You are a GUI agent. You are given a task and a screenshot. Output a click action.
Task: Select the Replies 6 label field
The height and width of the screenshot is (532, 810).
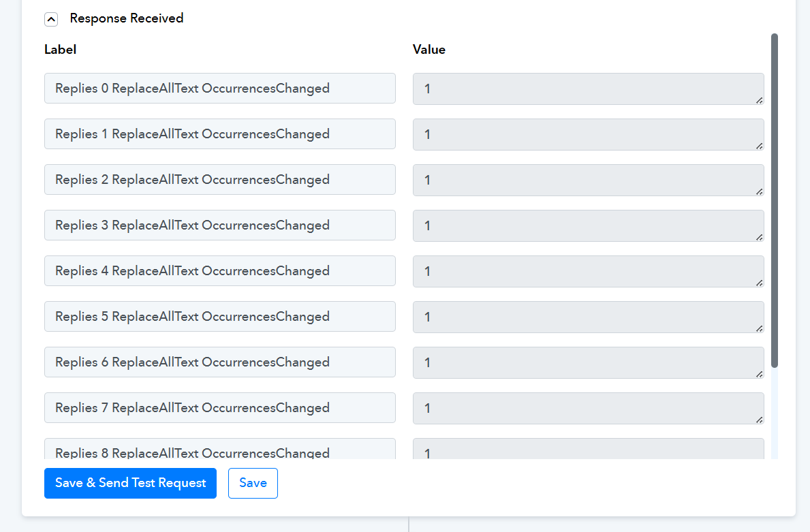click(x=220, y=362)
